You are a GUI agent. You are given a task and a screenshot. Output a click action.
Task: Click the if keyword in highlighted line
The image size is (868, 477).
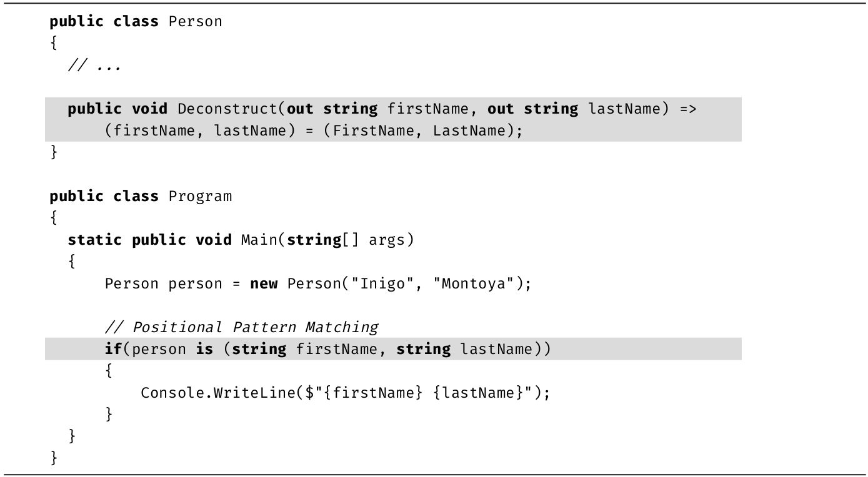113,349
